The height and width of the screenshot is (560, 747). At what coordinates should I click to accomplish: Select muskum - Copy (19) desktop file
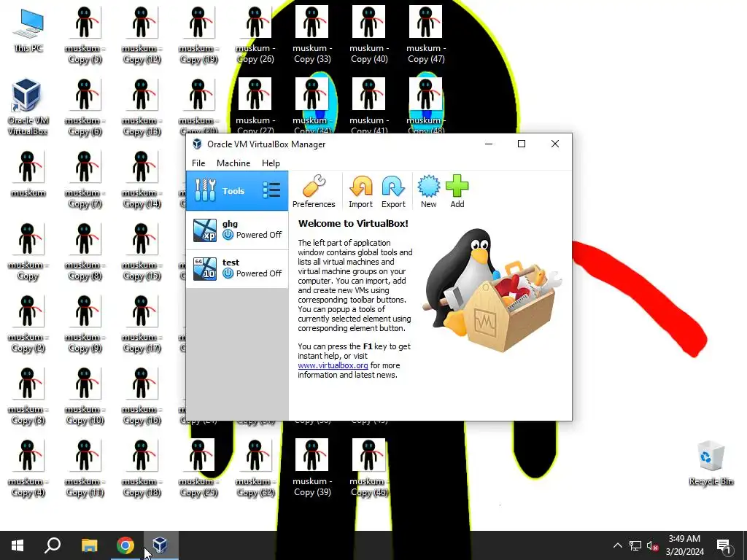(198, 35)
